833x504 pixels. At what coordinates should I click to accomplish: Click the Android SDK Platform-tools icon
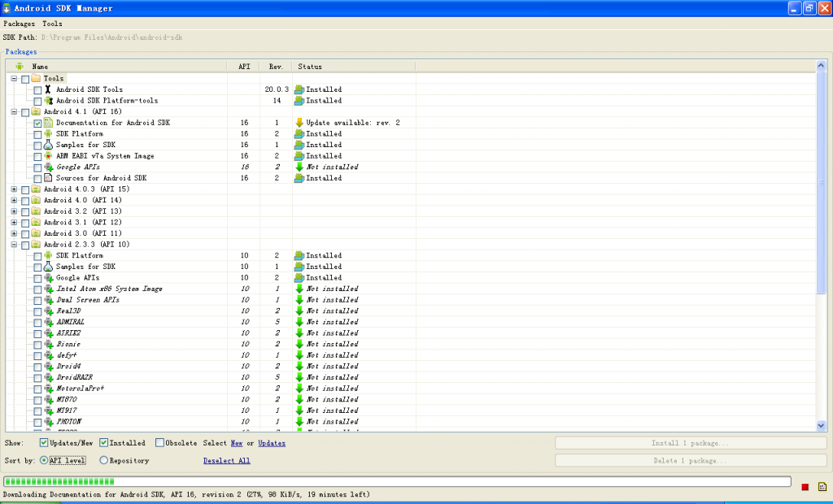(x=48, y=100)
